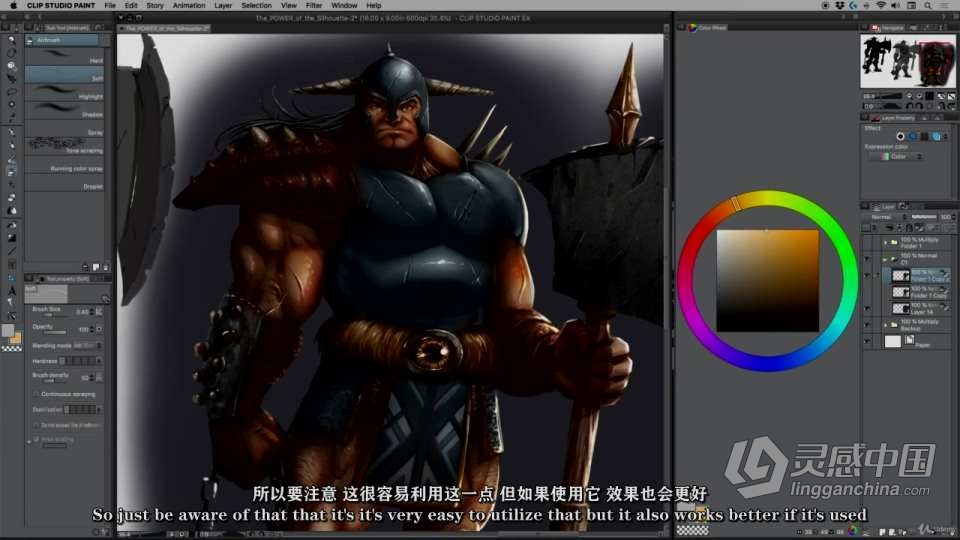Image resolution: width=960 pixels, height=540 pixels.
Task: Select the Spray sub tool
Action: pyautogui.click(x=64, y=129)
